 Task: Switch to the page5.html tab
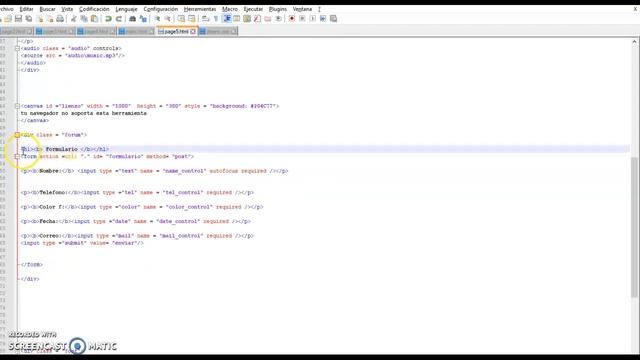point(176,31)
